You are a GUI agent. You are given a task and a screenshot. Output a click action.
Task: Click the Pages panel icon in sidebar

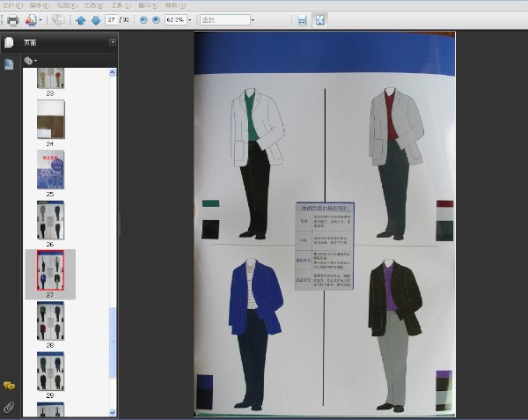point(9,42)
